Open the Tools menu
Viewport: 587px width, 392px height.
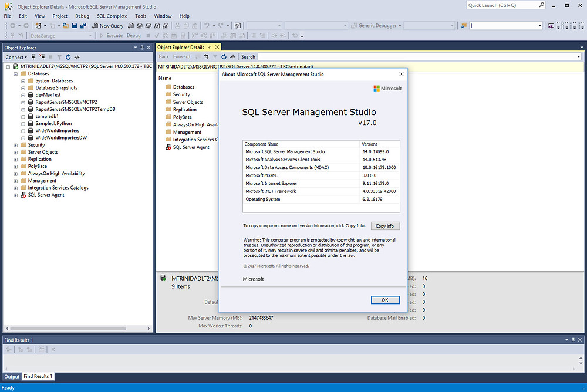click(141, 16)
